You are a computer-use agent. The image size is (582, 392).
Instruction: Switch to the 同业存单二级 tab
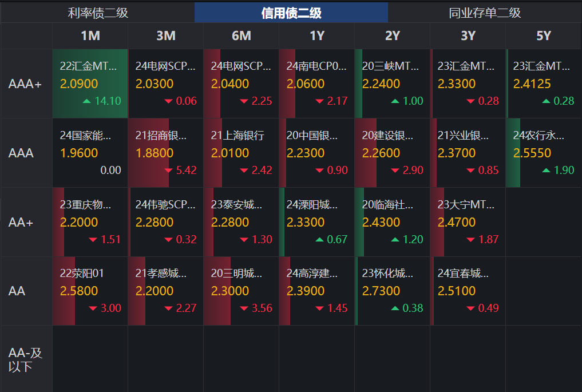484,13
